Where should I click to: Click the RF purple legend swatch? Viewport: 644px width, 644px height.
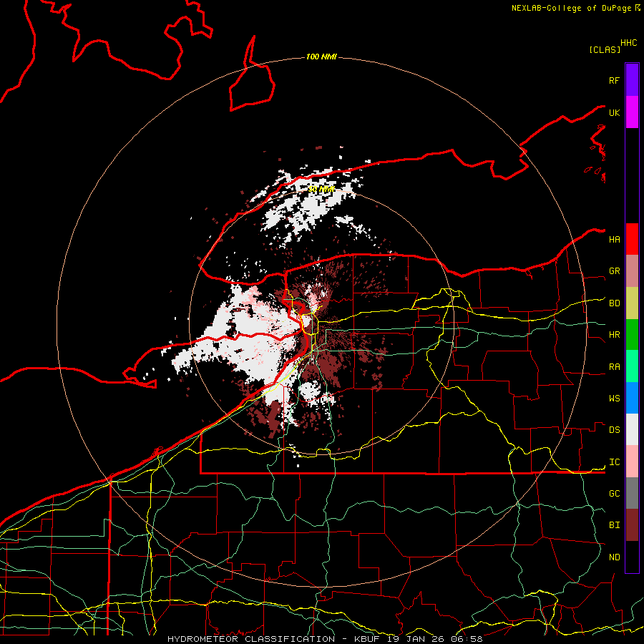click(x=632, y=80)
